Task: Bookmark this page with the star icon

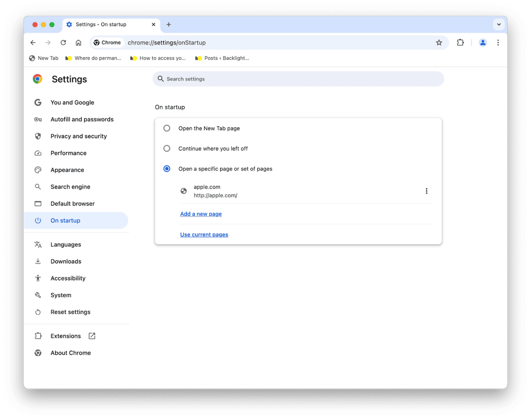Action: (x=439, y=43)
